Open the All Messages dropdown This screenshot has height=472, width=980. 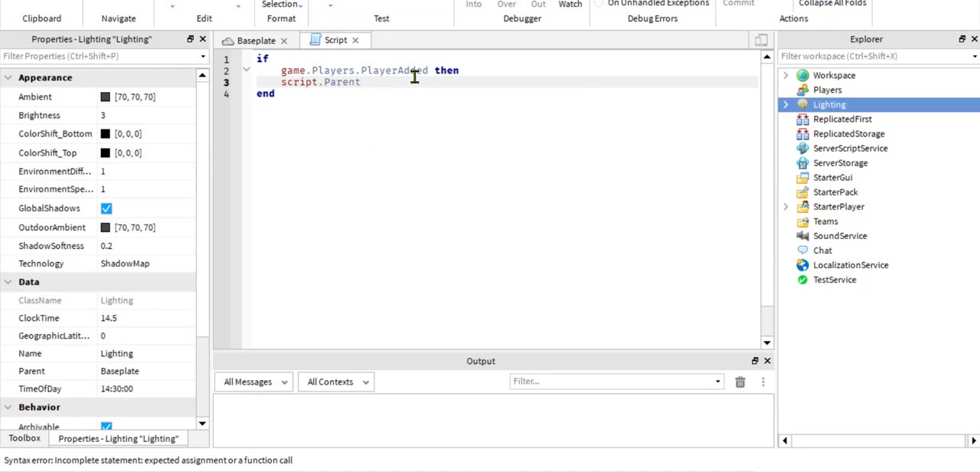pyautogui.click(x=255, y=382)
